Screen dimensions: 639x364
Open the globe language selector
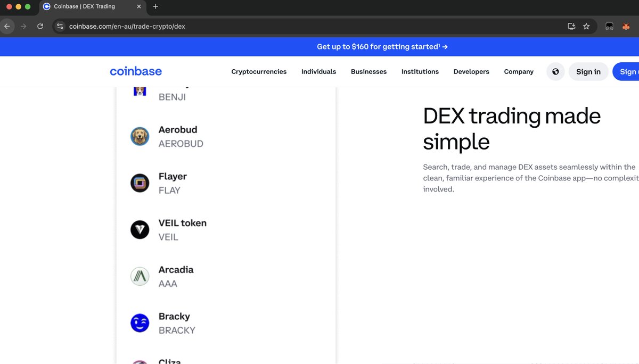[x=555, y=72]
